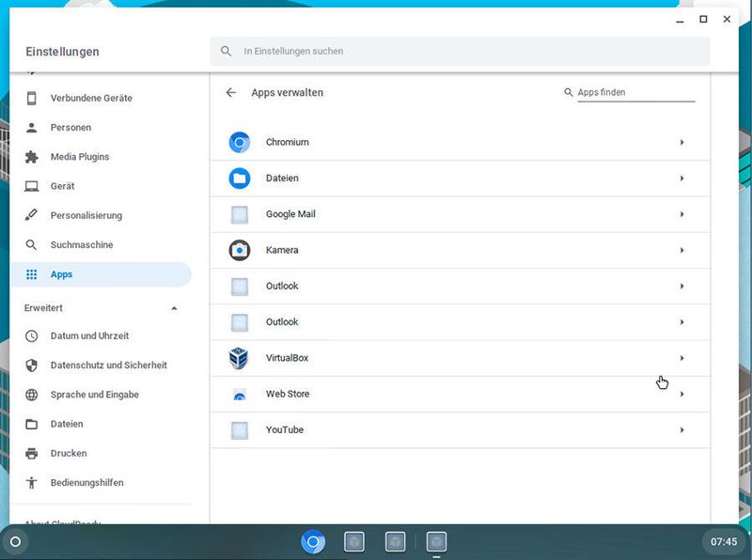
Task: Click the puzzle icon for Media Plugins
Action: coord(32,157)
